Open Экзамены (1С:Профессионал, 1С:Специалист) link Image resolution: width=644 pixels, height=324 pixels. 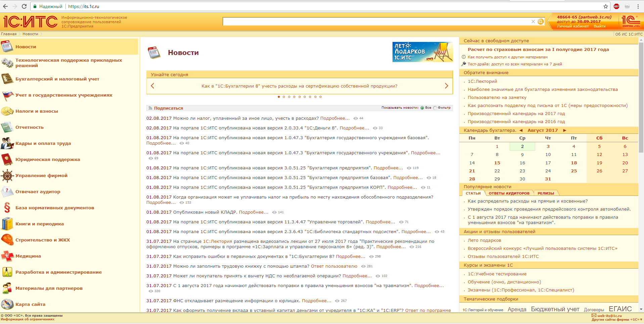click(521, 290)
